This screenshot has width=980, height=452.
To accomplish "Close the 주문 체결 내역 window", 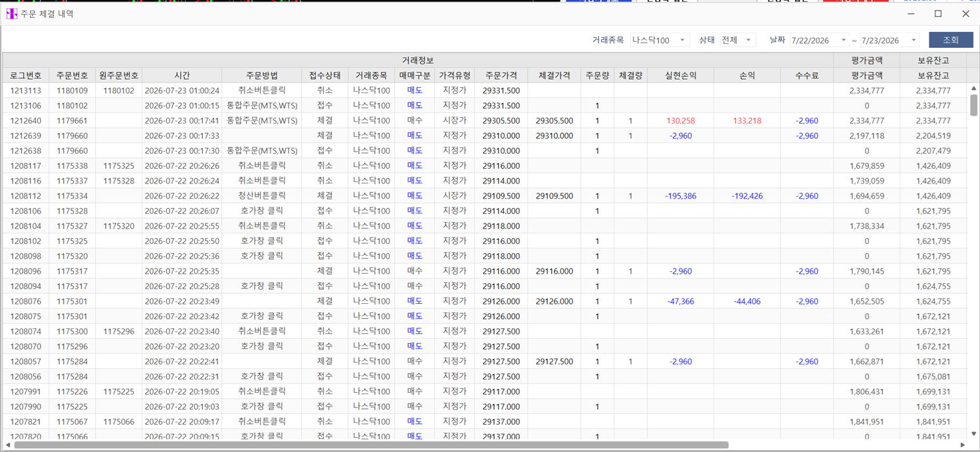I will (x=965, y=13).
